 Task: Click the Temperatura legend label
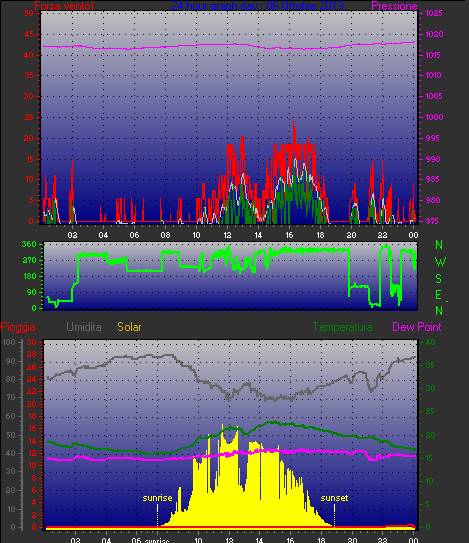coord(343,327)
